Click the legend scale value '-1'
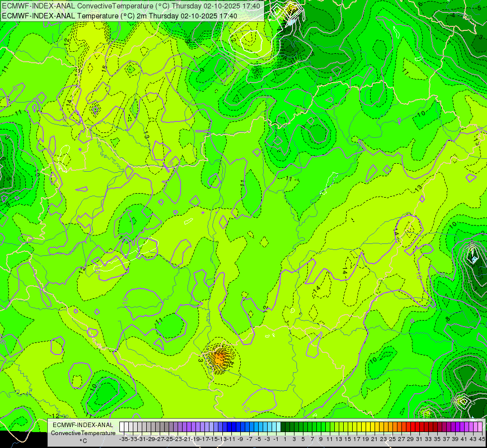Screen dimensions: 487x448 click(x=276, y=440)
